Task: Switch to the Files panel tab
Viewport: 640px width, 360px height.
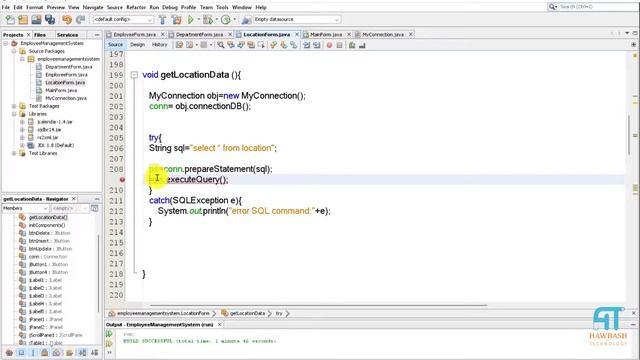Action: [40, 35]
